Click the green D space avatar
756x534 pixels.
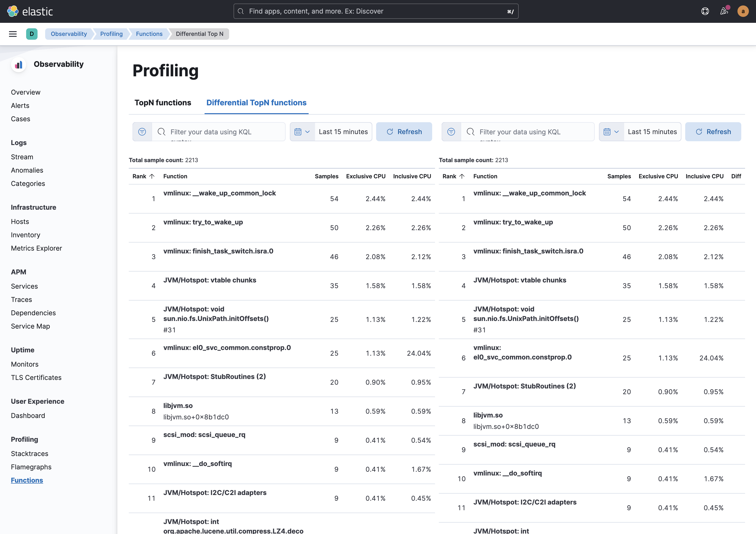[x=32, y=34]
